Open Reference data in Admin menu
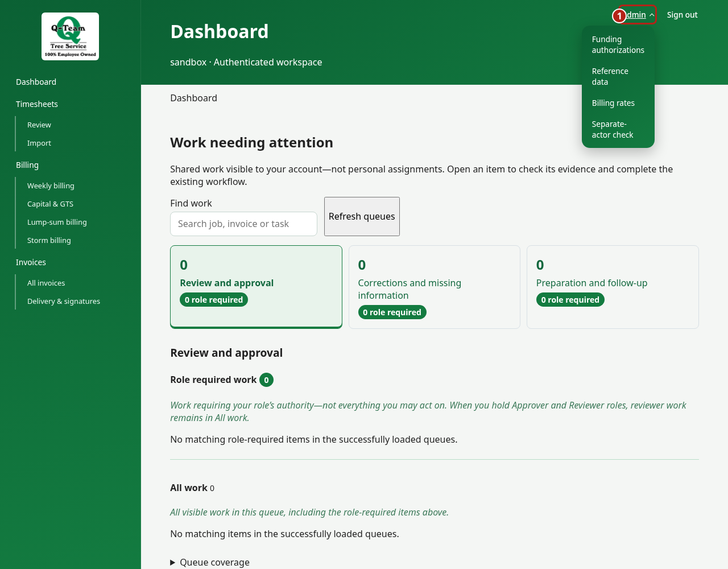This screenshot has width=728, height=569. [x=618, y=76]
